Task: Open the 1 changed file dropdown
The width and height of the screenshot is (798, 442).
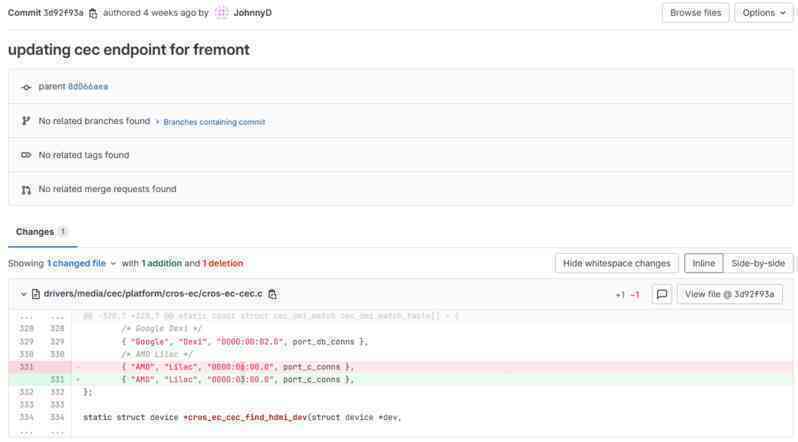Action: click(81, 263)
